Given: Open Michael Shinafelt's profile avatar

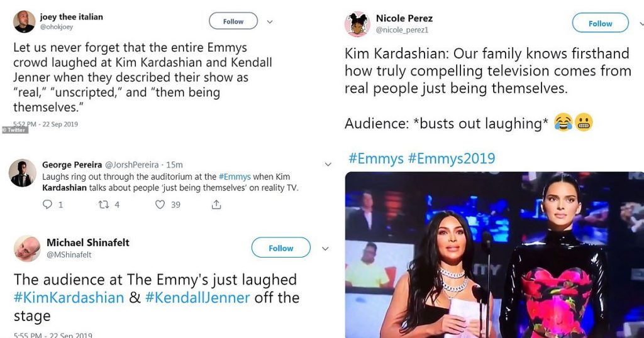Looking at the screenshot, I should pyautogui.click(x=26, y=248).
